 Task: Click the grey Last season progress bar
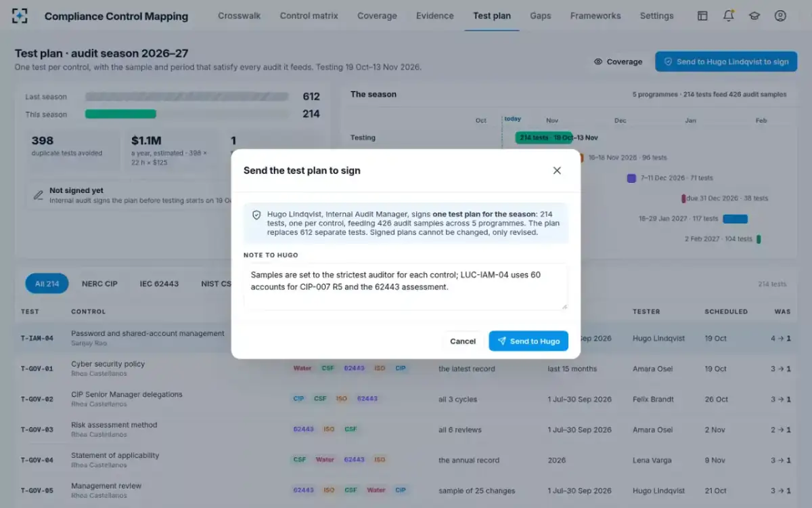click(187, 97)
